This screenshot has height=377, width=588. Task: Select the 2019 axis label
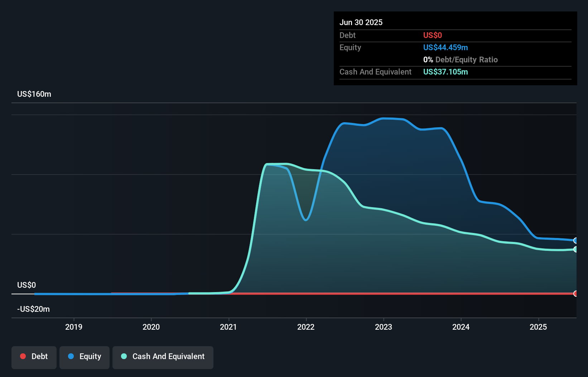[74, 327]
